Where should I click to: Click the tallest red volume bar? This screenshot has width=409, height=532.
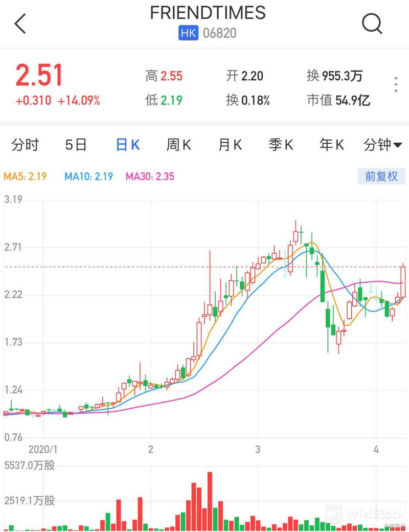coord(210,501)
